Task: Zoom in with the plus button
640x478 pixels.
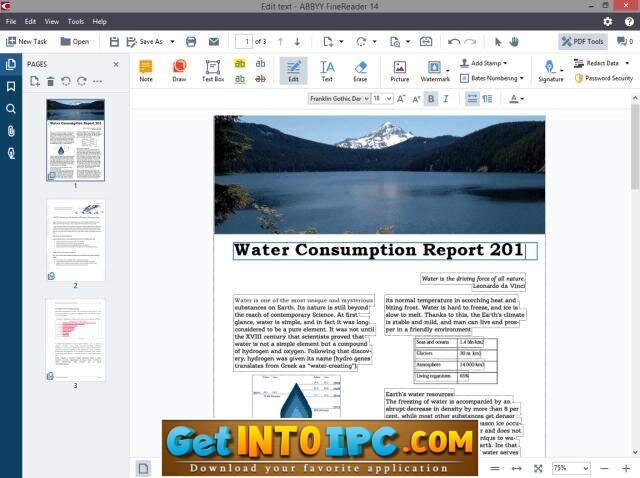Action: click(x=626, y=468)
